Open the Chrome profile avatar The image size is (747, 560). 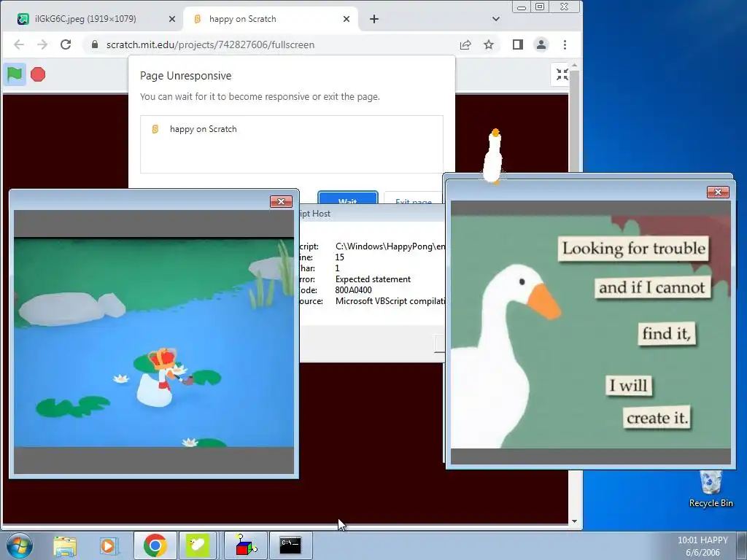click(541, 44)
